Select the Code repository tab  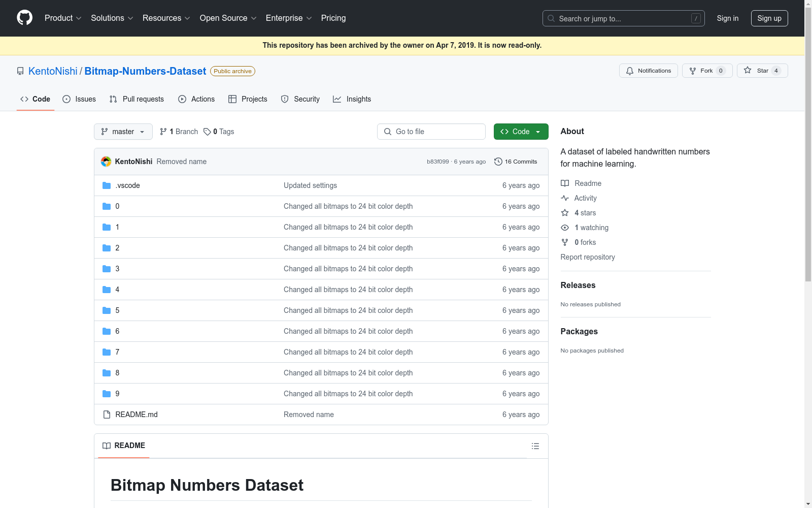[36, 99]
